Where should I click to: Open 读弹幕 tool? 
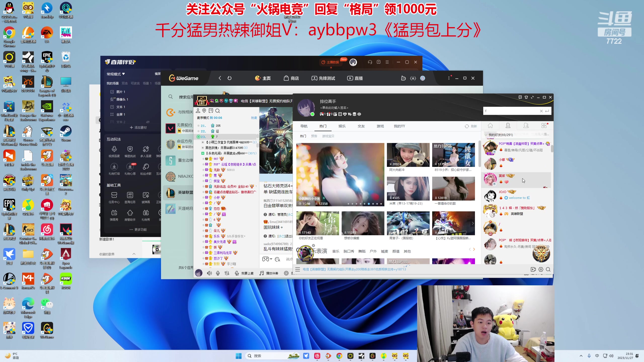coord(146,198)
